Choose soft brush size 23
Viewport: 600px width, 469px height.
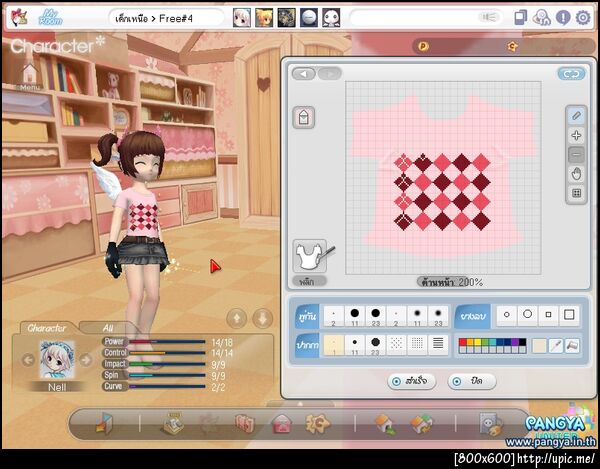click(439, 316)
